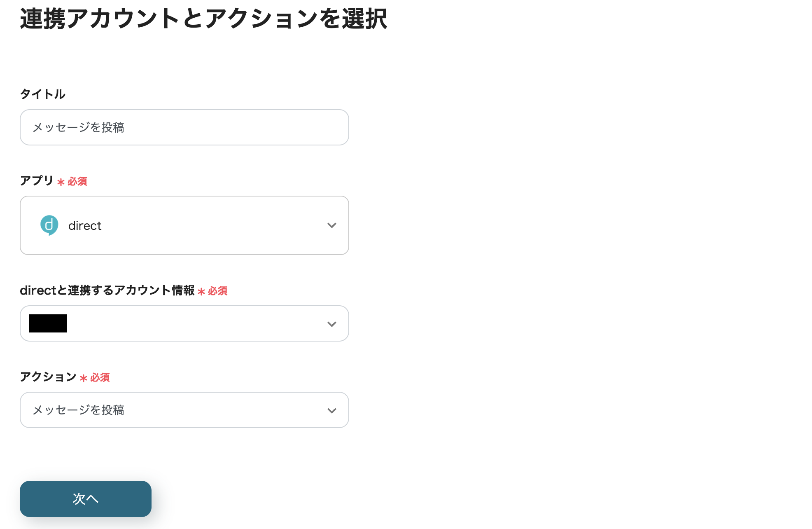
Task: Click the teal speech-bubble logo of direct
Action: point(49,225)
